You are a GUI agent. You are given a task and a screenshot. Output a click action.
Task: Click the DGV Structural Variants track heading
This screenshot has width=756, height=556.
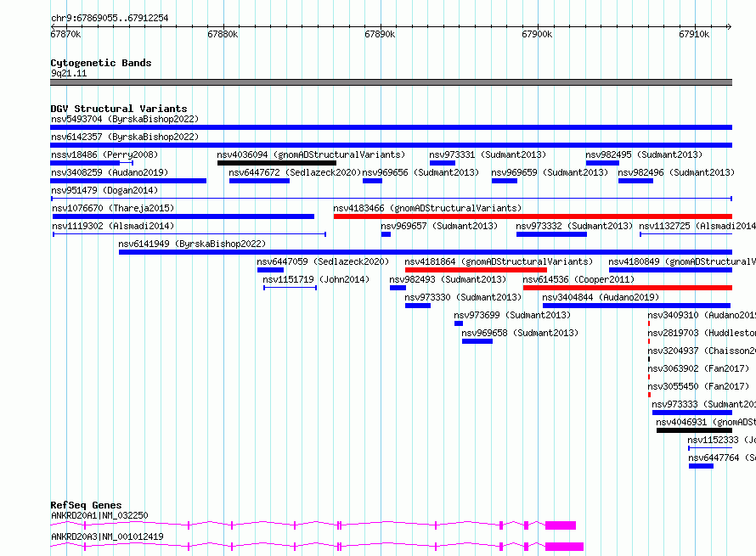[118, 109]
